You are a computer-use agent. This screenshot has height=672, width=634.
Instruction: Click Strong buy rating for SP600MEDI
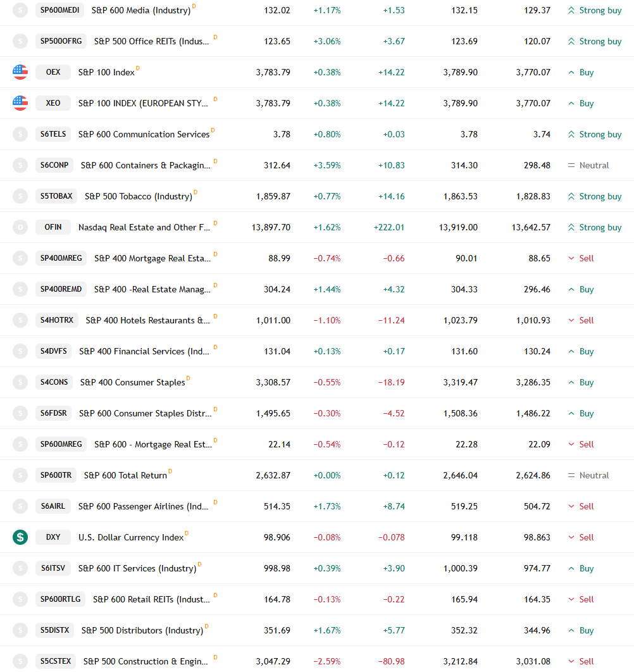click(x=595, y=10)
